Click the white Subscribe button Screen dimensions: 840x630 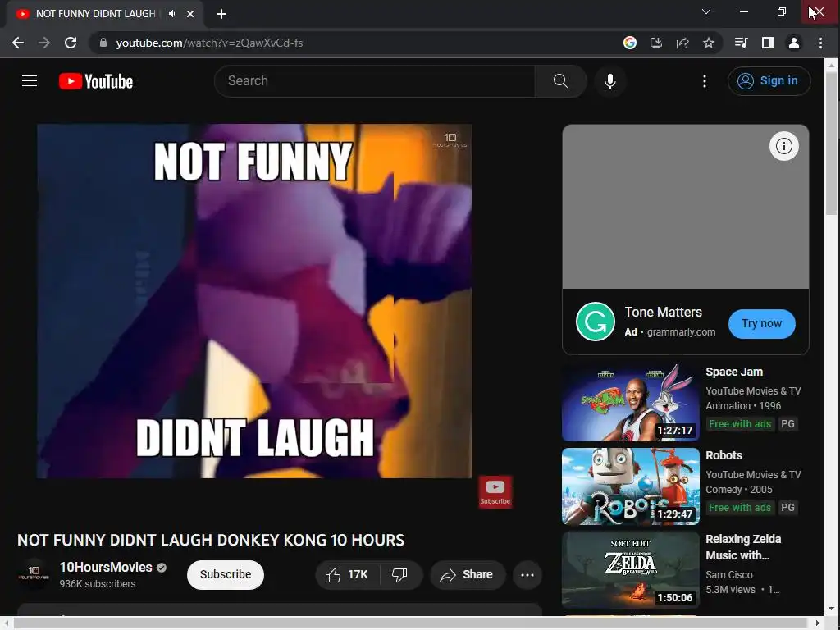click(x=226, y=575)
